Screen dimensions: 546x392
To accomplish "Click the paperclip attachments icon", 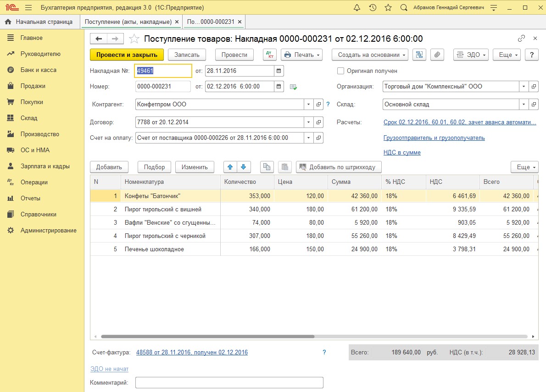I will [437, 55].
